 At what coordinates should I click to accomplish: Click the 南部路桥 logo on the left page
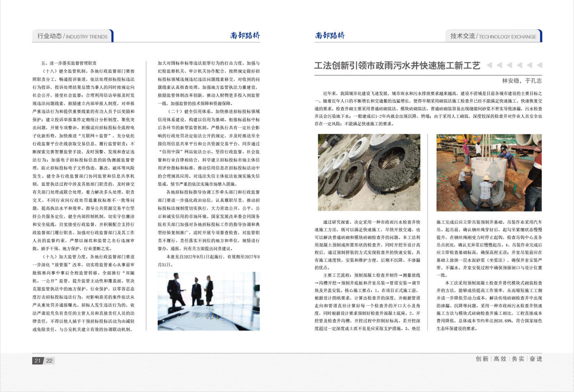245,36
